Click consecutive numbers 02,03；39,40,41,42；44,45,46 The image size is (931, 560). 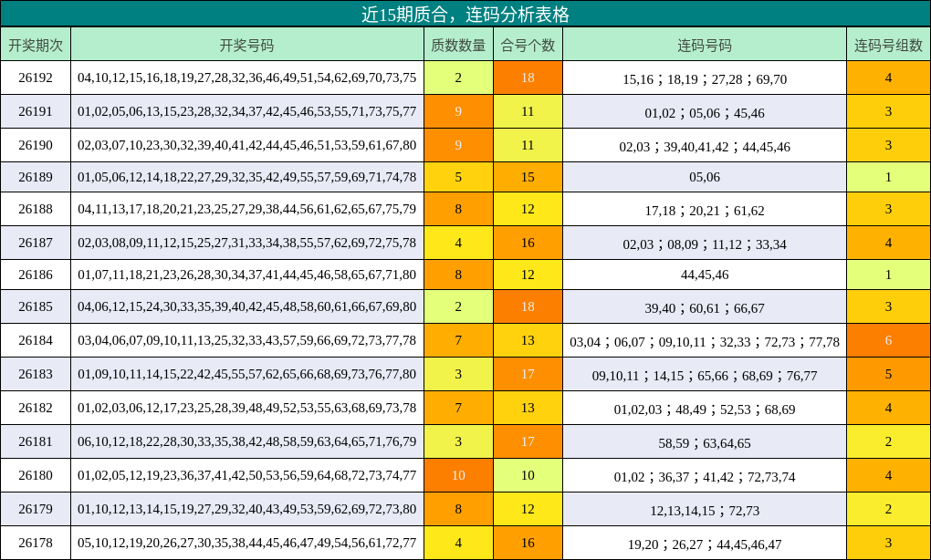pyautogui.click(x=705, y=147)
